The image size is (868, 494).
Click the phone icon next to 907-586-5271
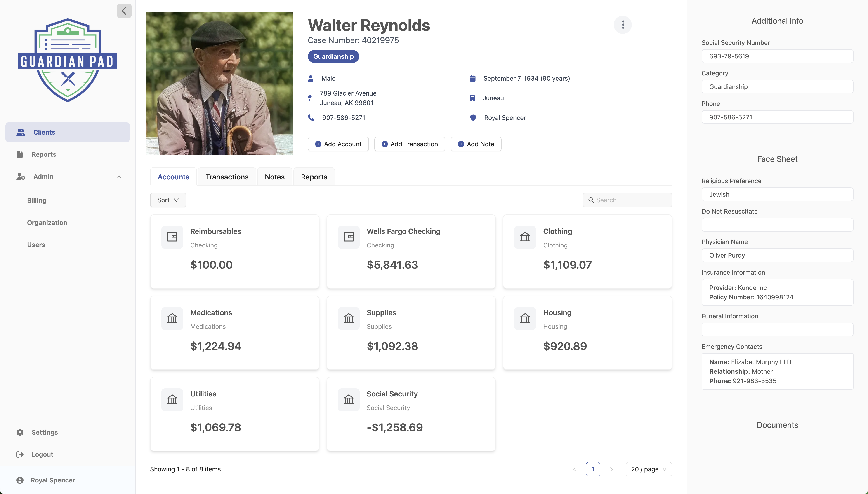pyautogui.click(x=311, y=118)
